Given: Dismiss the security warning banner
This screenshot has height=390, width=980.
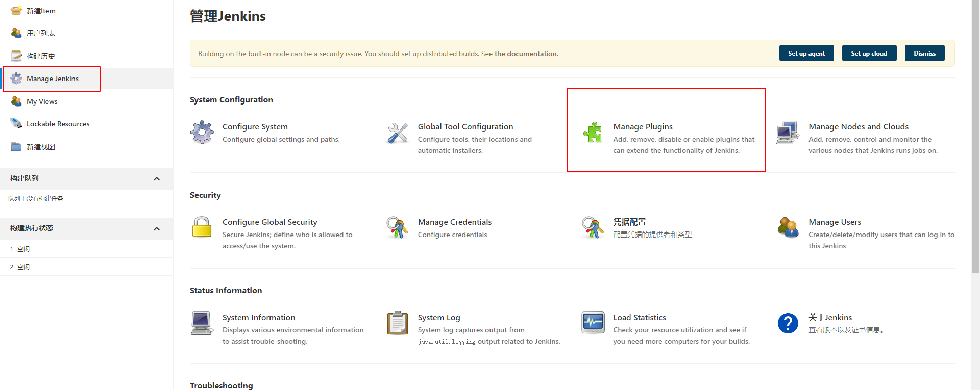Looking at the screenshot, I should coord(925,53).
